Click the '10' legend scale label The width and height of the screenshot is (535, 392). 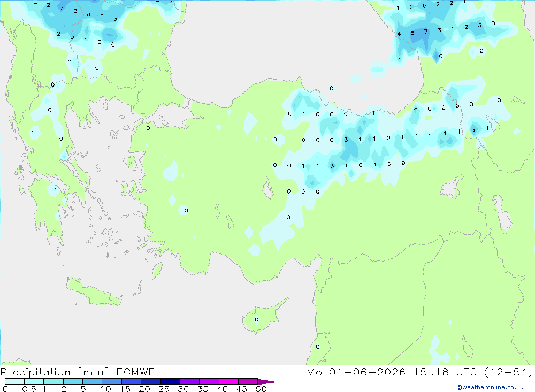point(106,389)
